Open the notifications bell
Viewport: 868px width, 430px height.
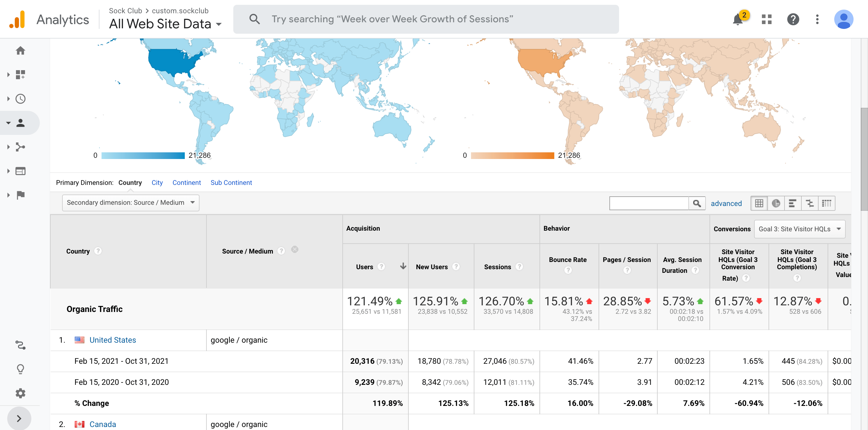pyautogui.click(x=737, y=19)
